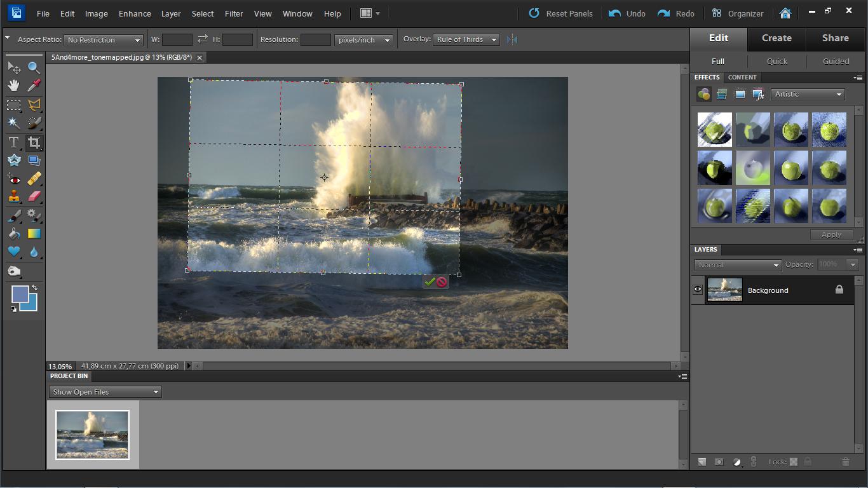Pick the Eyedropper tool
Screen dimensions: 868x488
(x=34, y=85)
